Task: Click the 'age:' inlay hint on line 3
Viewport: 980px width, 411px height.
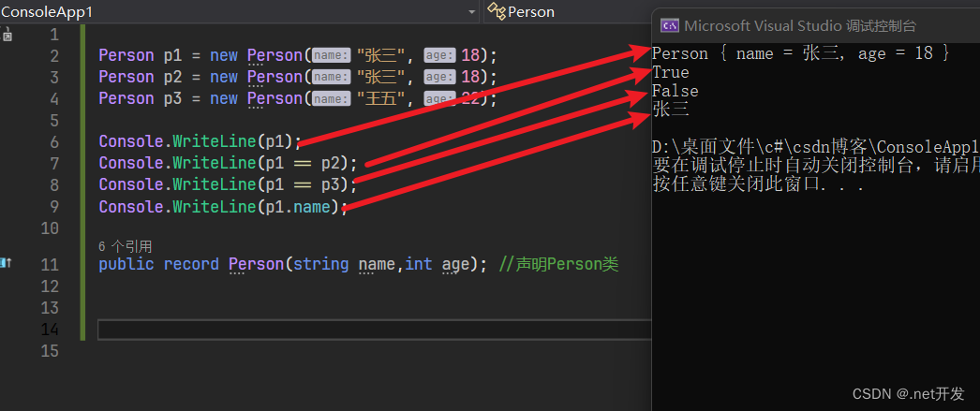Action: pyautogui.click(x=440, y=78)
